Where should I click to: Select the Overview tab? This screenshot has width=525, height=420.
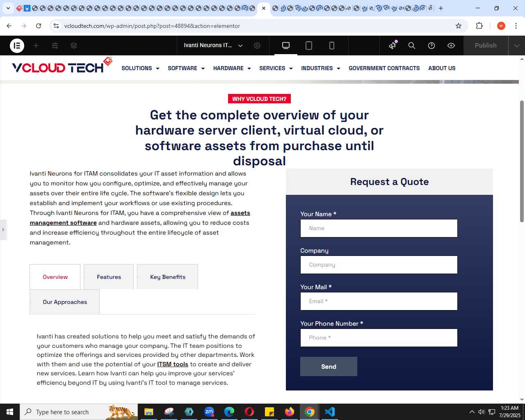(x=55, y=277)
